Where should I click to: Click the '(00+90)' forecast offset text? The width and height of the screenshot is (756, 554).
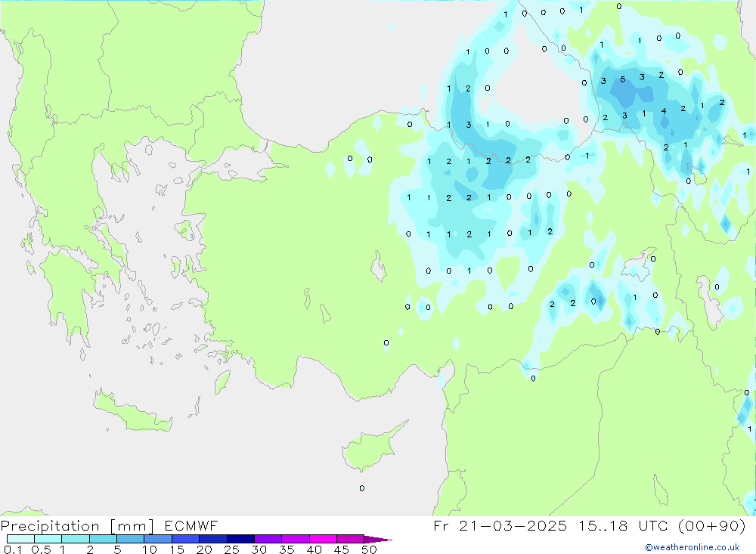[x=712, y=525]
